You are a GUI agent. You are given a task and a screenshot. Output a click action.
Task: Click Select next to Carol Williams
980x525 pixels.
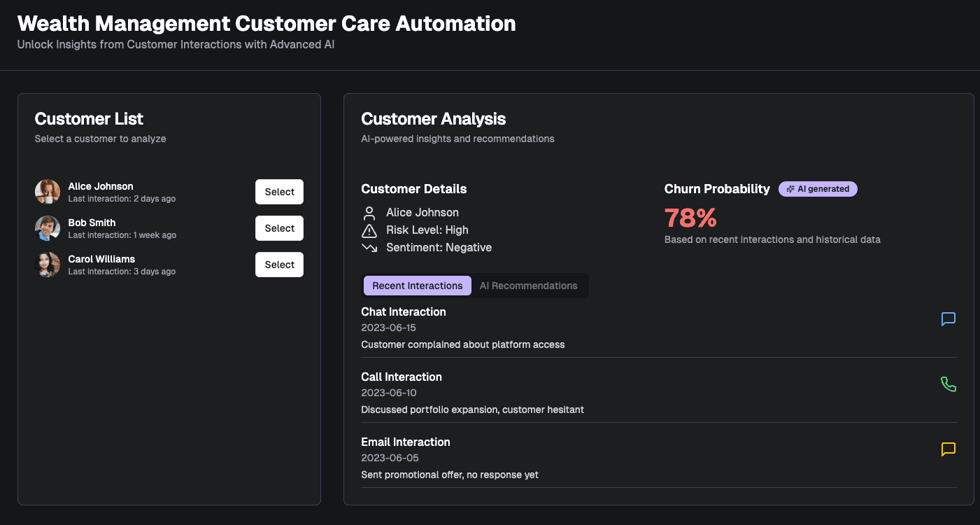tap(279, 264)
